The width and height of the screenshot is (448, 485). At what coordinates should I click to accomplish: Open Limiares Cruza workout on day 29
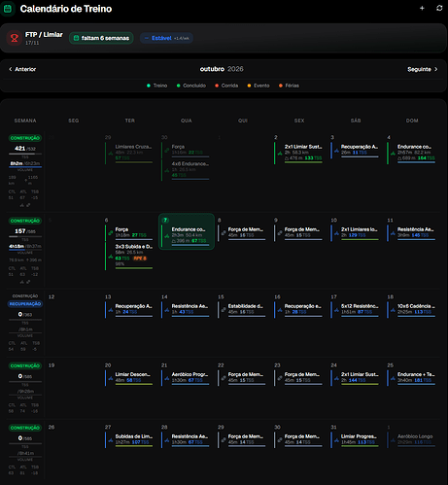click(x=129, y=154)
